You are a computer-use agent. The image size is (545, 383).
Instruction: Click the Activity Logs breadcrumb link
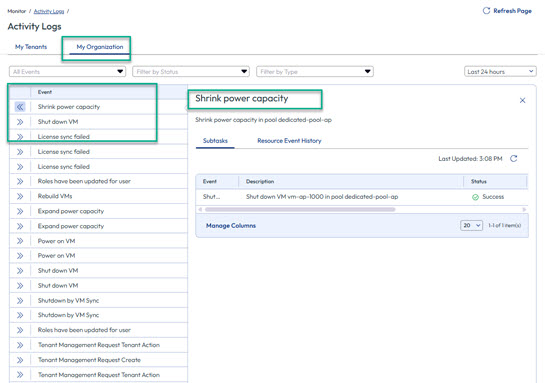[x=49, y=11]
